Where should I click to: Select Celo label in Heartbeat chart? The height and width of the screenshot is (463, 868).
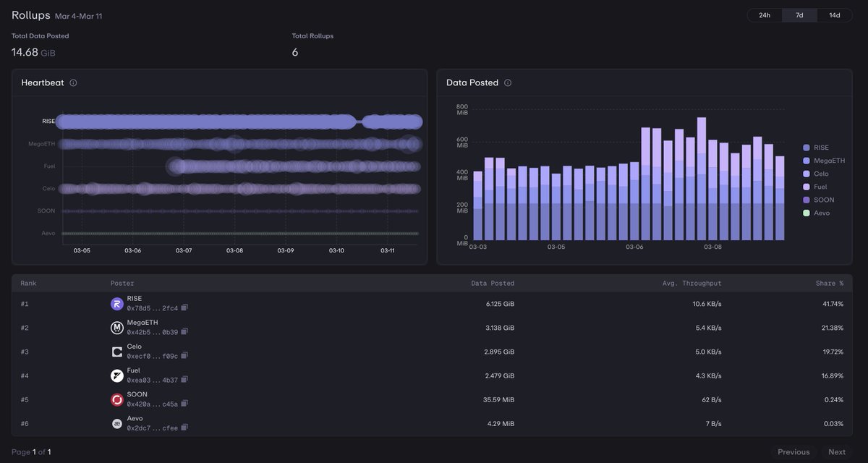(48, 188)
